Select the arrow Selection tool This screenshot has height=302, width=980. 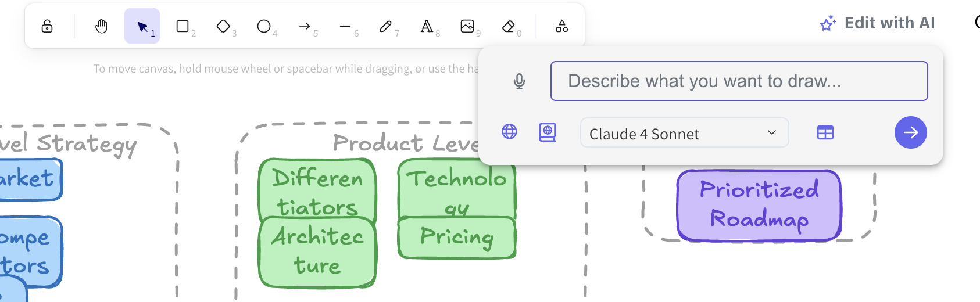pos(142,26)
